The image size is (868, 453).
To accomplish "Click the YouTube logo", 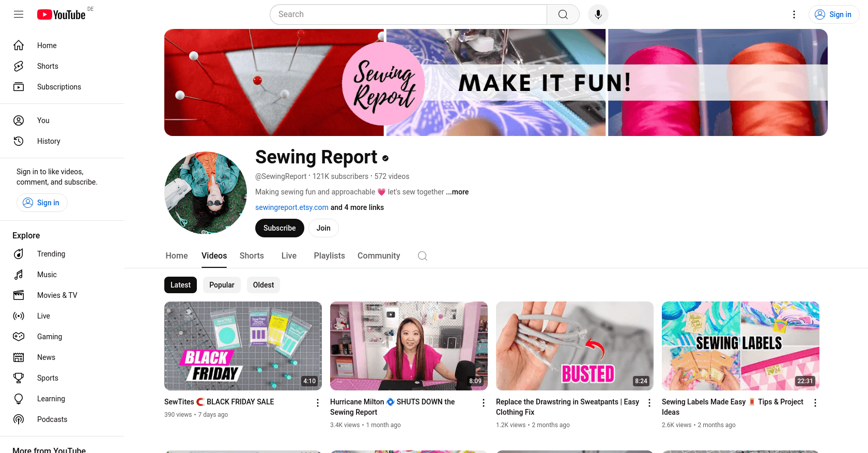I will 61,14.
